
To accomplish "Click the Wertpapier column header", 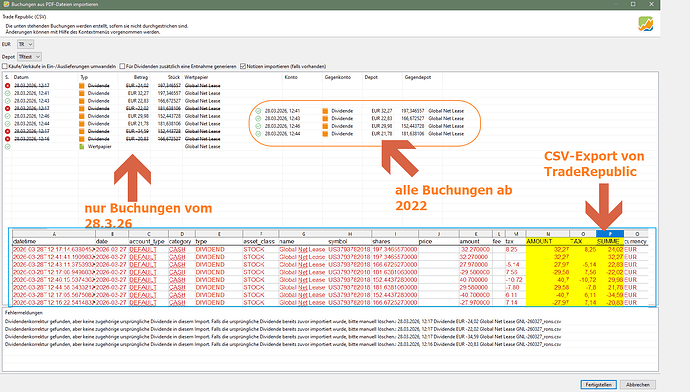I will point(196,77).
